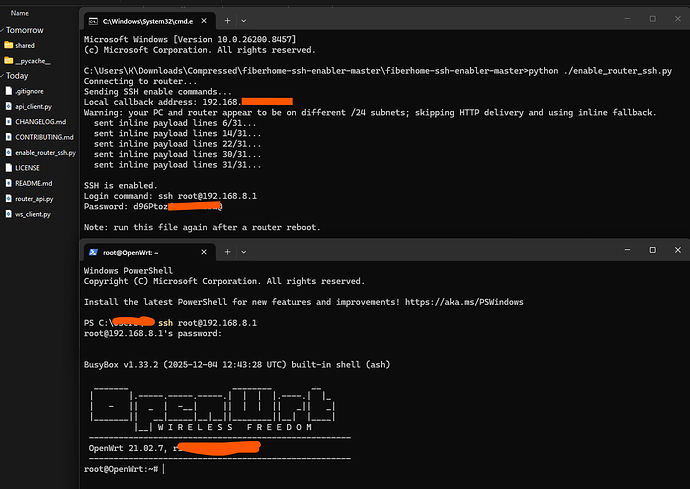
Task: Close the cmd.exe tab
Action: (204, 21)
